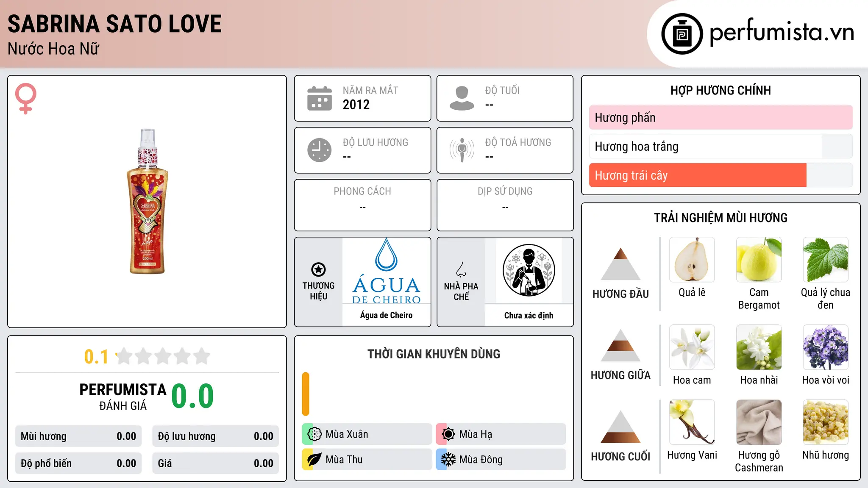This screenshot has height=488, width=868.
Task: Click the 0.1 star rating number
Action: [x=96, y=357]
